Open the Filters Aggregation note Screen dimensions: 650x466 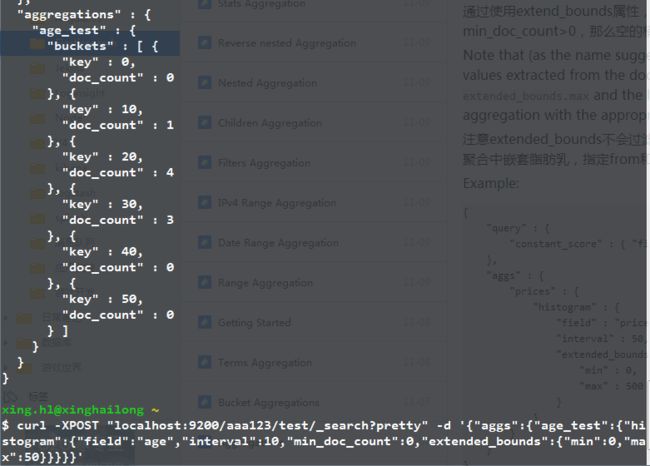tap(264, 163)
